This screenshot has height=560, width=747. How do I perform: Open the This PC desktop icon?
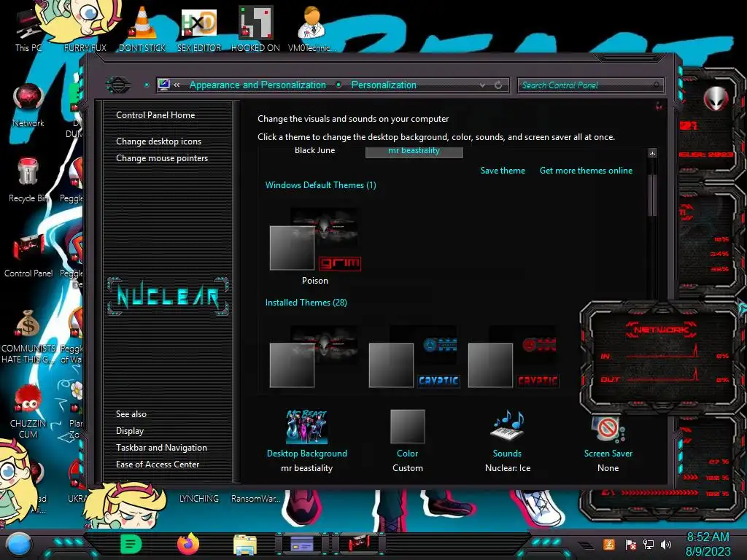[28, 28]
